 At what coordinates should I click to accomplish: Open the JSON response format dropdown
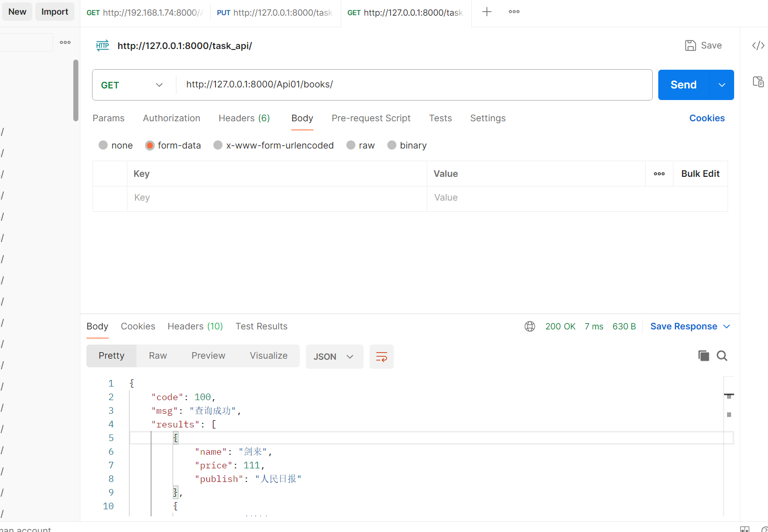[334, 357]
